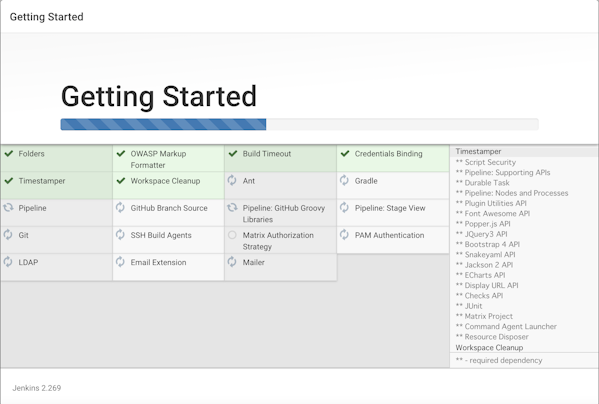This screenshot has width=599, height=404.
Task: Click the Getting Started title bar text
Action: coord(47,17)
